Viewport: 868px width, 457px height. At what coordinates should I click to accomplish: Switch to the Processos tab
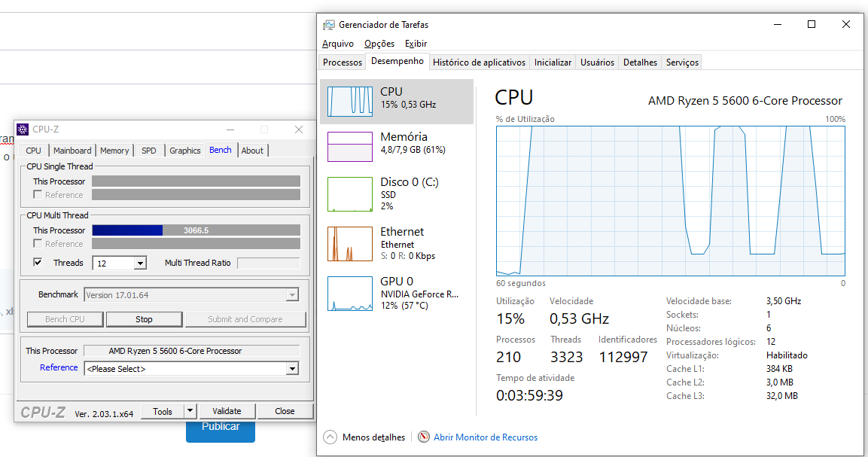(x=342, y=62)
